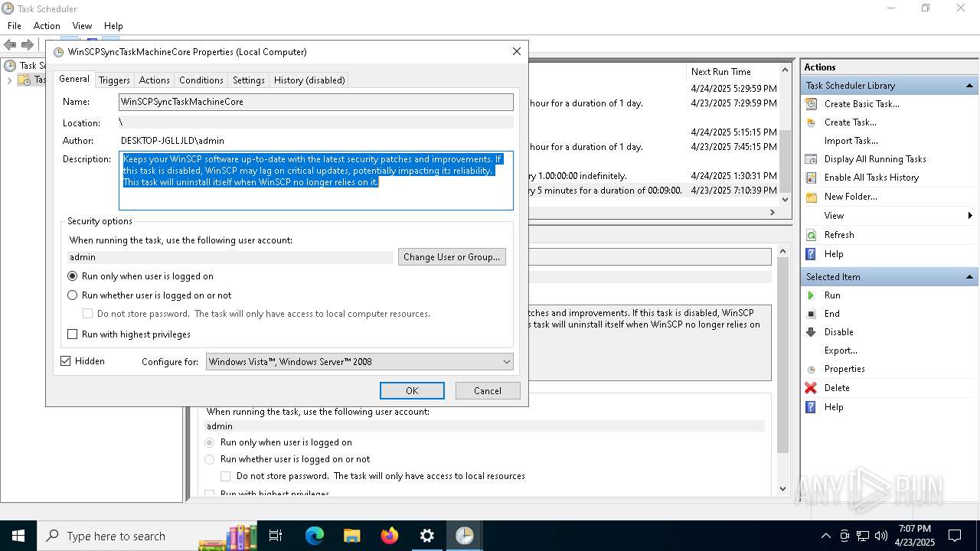Screen dimensions: 980x551
Task: Open Task View on taskbar
Action: pos(276,536)
